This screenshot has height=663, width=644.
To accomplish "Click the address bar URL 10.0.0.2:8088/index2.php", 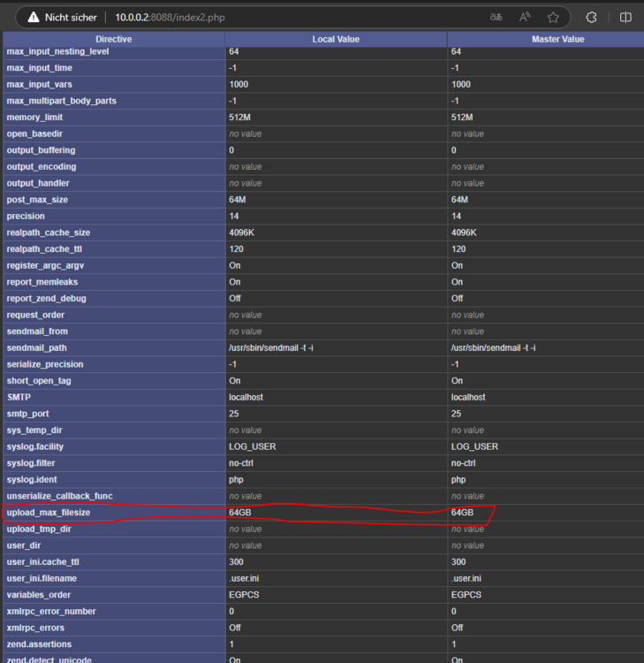I will [x=170, y=18].
